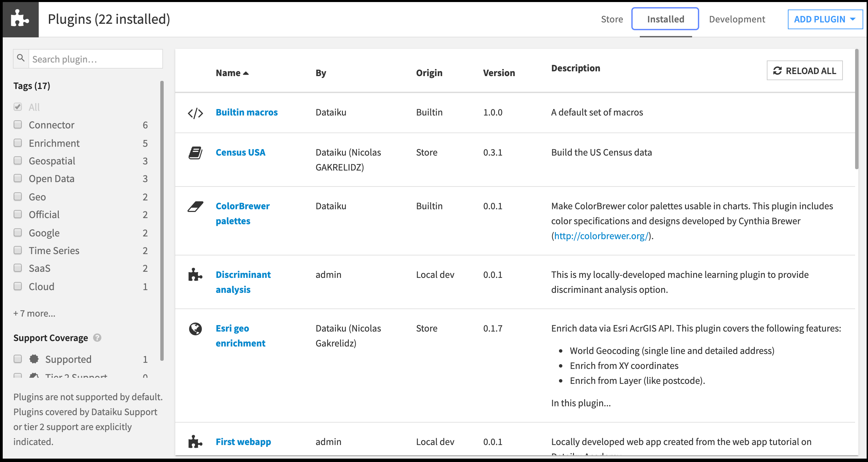Check the Official tag filter
The height and width of the screenshot is (462, 868).
point(18,214)
